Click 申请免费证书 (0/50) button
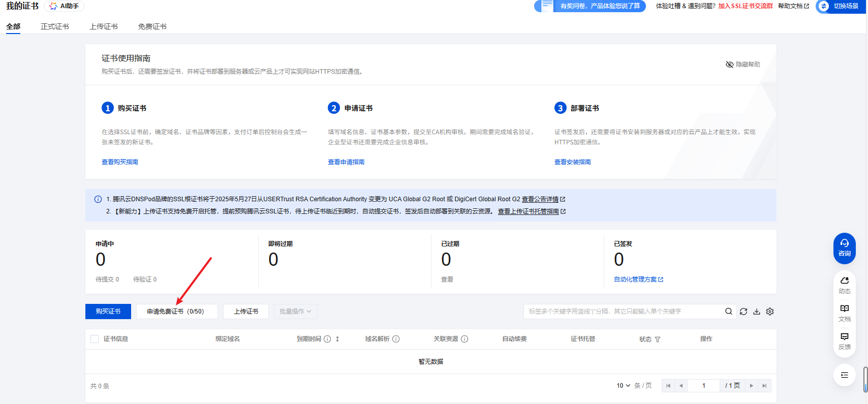The width and height of the screenshot is (868, 404). click(176, 312)
